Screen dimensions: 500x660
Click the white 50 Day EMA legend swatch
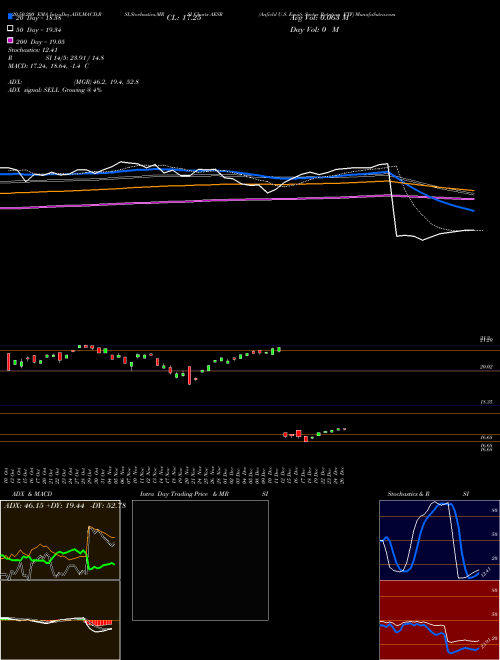tap(10, 29)
